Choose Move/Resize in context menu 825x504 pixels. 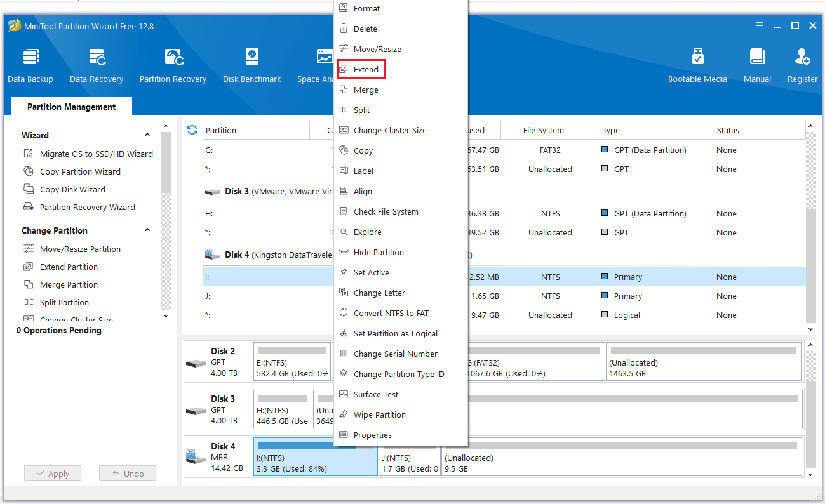[401, 49]
